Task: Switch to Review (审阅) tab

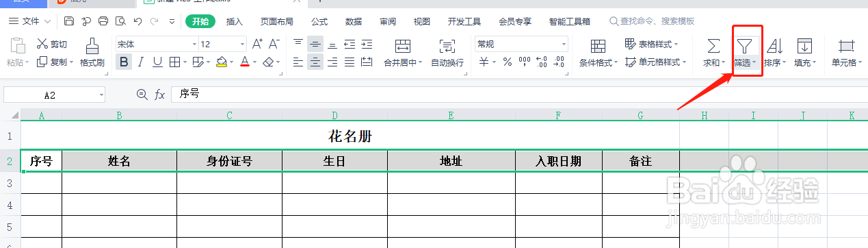Action: click(388, 21)
